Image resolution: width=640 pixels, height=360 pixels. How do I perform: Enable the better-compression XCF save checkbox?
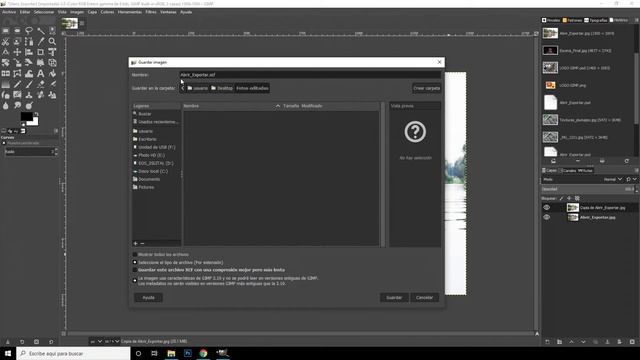point(135,270)
